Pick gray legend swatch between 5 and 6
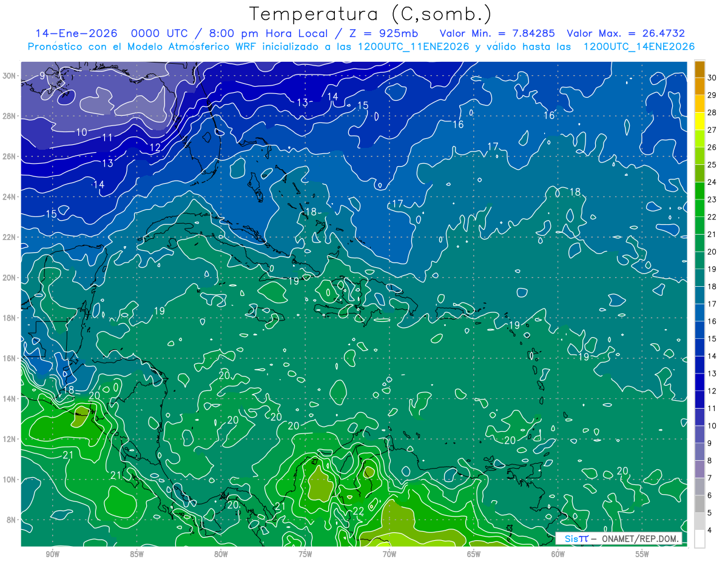This screenshot has height=562, width=728. tap(699, 504)
